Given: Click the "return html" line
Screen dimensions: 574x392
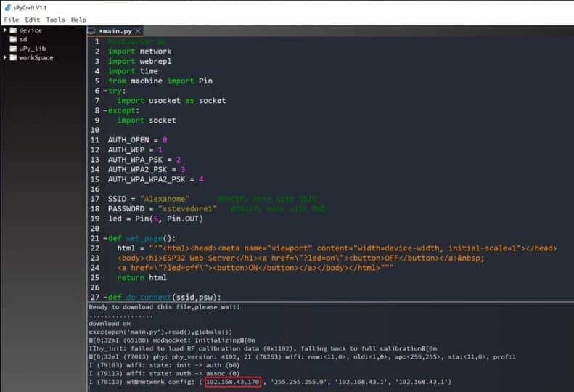Looking at the screenshot, I should click(x=142, y=278).
